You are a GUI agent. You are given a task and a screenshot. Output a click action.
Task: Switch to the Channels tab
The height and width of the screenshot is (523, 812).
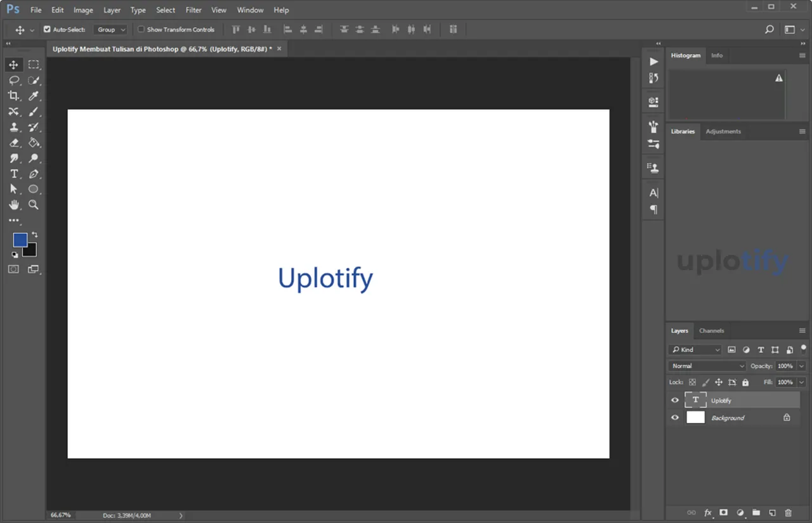tap(712, 330)
